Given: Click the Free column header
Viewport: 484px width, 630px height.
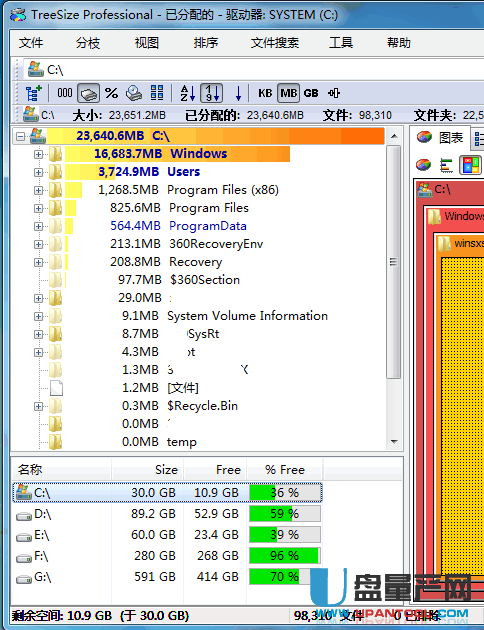Looking at the screenshot, I should tap(215, 469).
